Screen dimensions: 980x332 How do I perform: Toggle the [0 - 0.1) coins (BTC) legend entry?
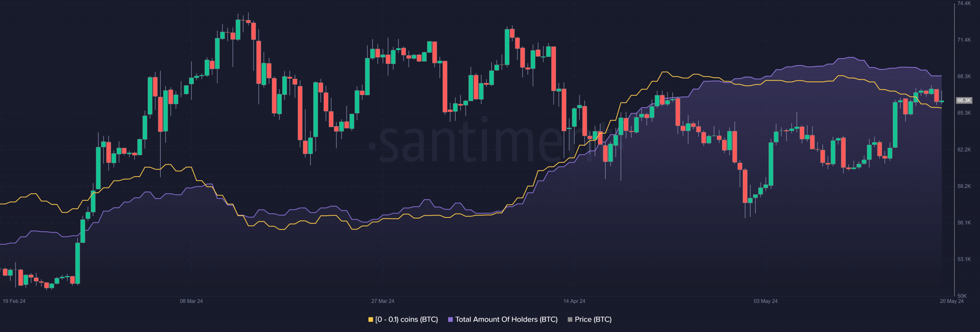403,319
